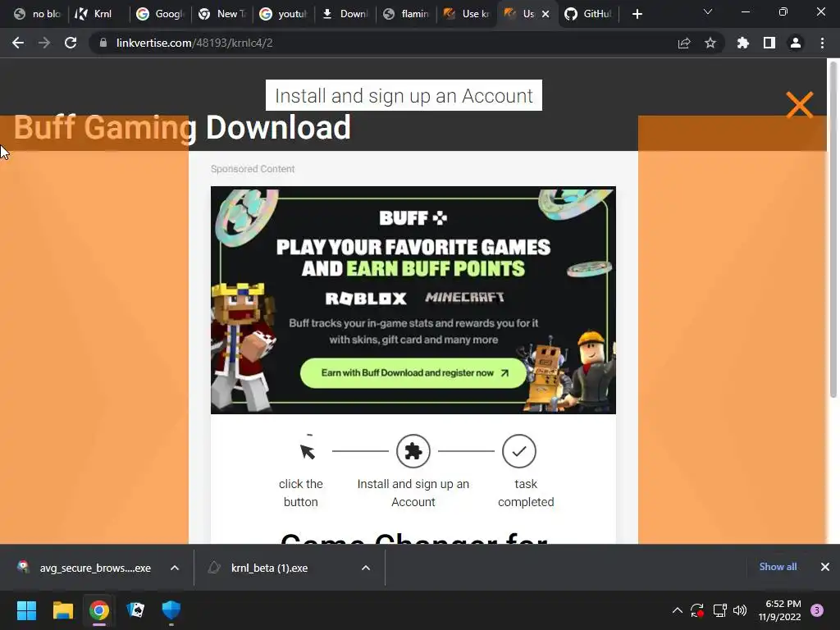The width and height of the screenshot is (840, 630).
Task: Open Chrome extensions puzzle icon
Action: (x=743, y=43)
